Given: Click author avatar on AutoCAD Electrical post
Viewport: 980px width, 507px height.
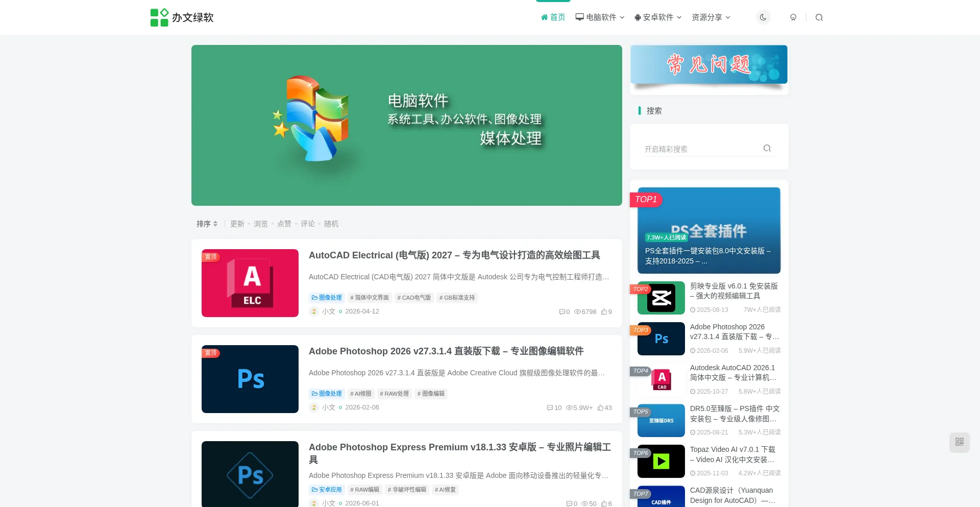Looking at the screenshot, I should pos(314,311).
